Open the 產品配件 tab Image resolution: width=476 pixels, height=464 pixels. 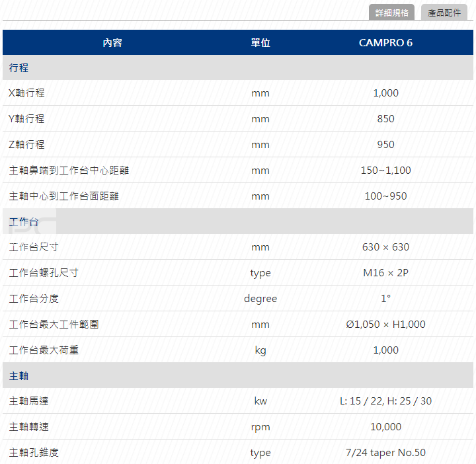(444, 13)
